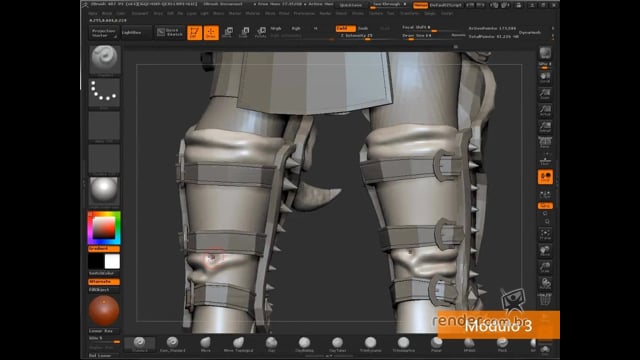Open the grey MatCap sphere selector
Viewport: 640px width, 360px height.
pyautogui.click(x=104, y=191)
